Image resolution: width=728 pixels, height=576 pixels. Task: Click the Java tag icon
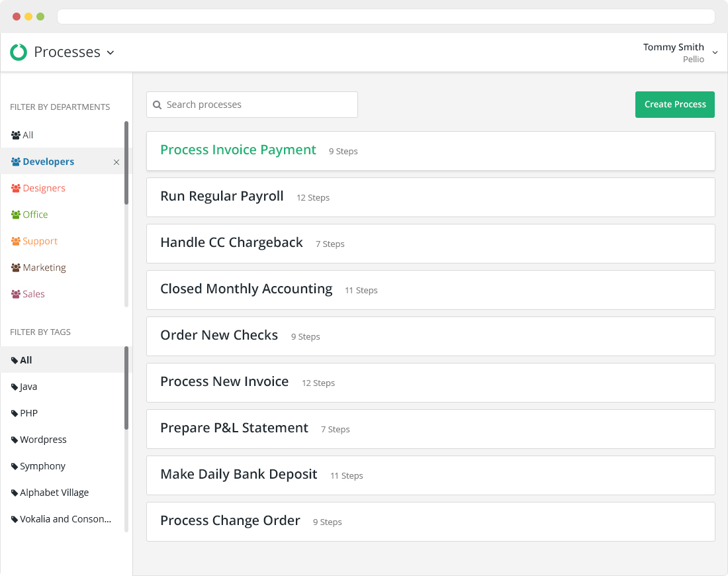[15, 387]
